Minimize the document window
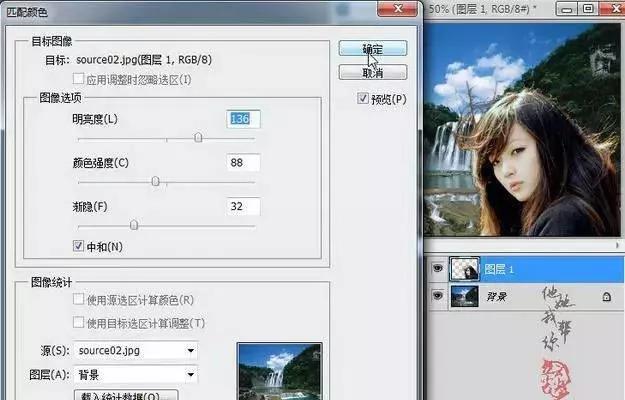 567,9
